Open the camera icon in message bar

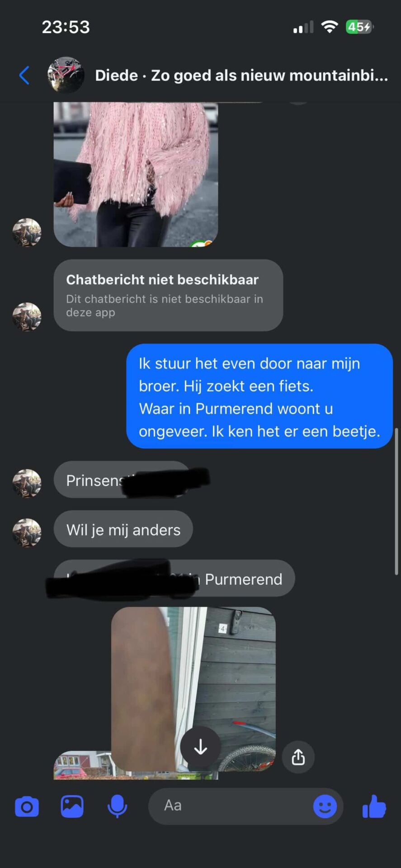pos(27,807)
